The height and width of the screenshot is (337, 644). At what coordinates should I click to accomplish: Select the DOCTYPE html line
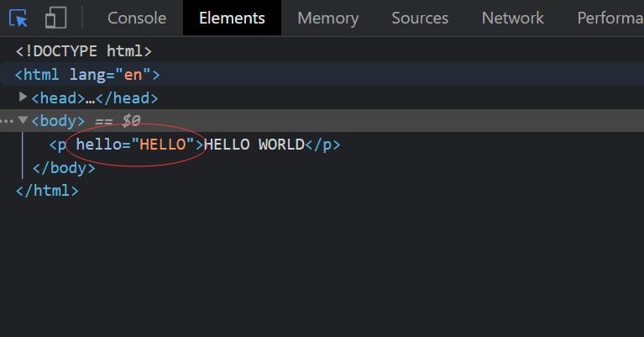(x=84, y=52)
